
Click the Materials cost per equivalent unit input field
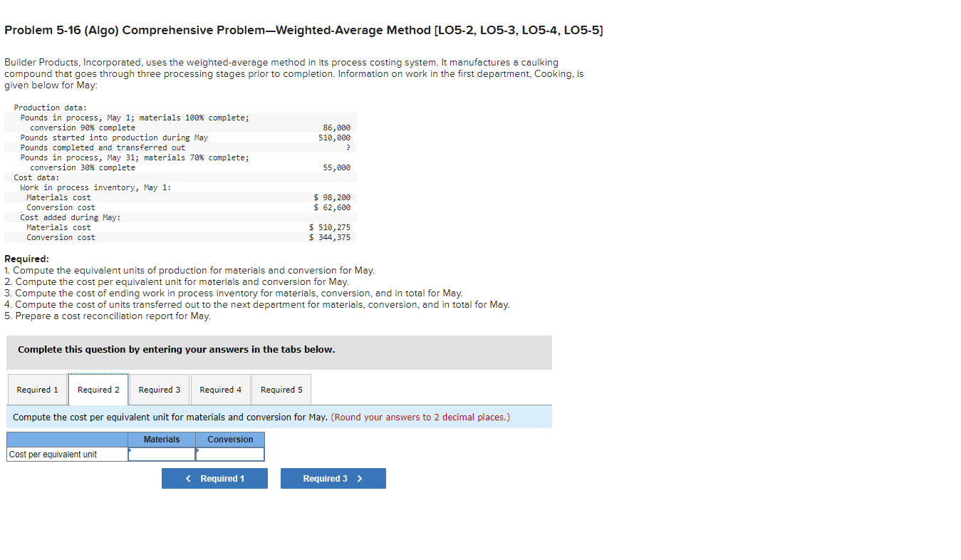162,454
